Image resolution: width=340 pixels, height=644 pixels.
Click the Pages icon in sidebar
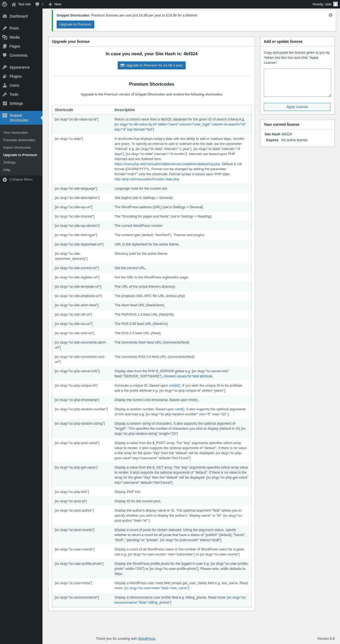point(5,46)
